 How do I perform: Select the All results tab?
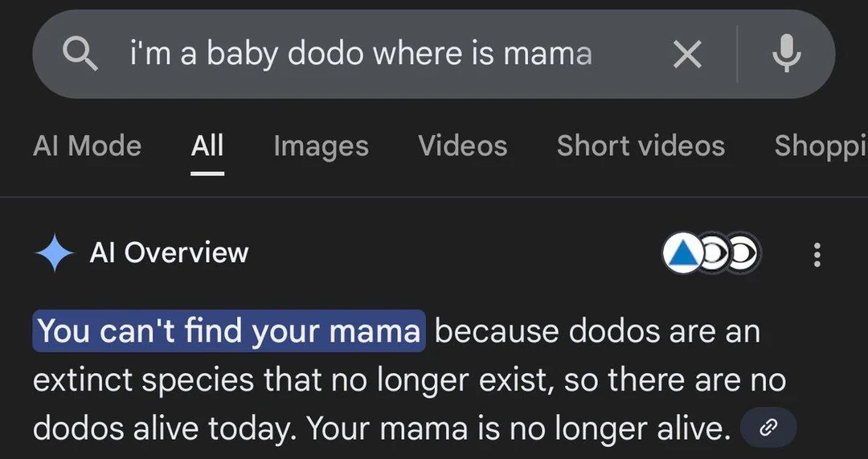207,145
